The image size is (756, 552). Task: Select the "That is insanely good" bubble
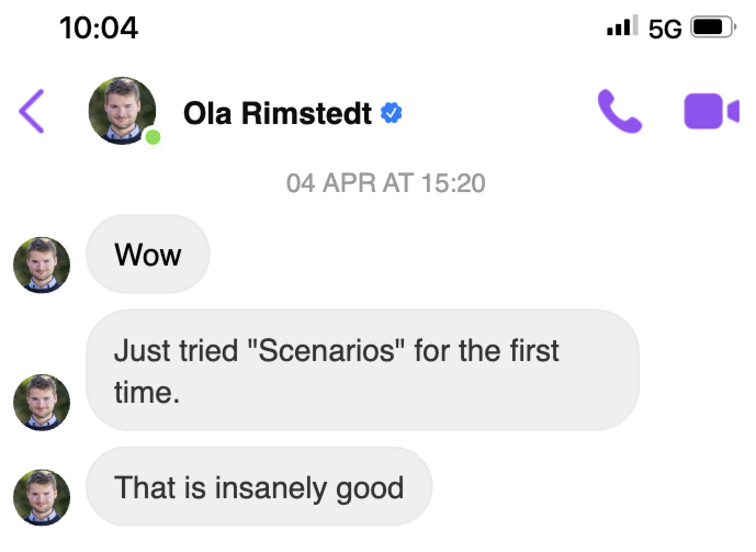(259, 487)
